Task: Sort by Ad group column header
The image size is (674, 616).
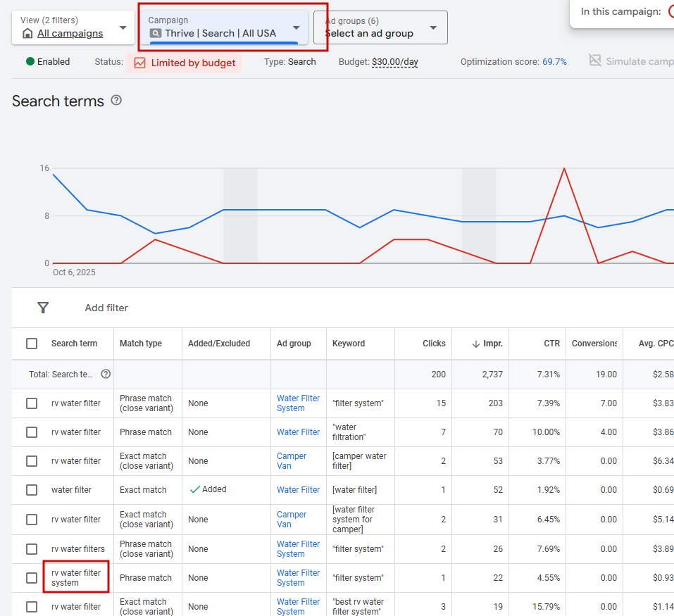Action: pos(294,344)
